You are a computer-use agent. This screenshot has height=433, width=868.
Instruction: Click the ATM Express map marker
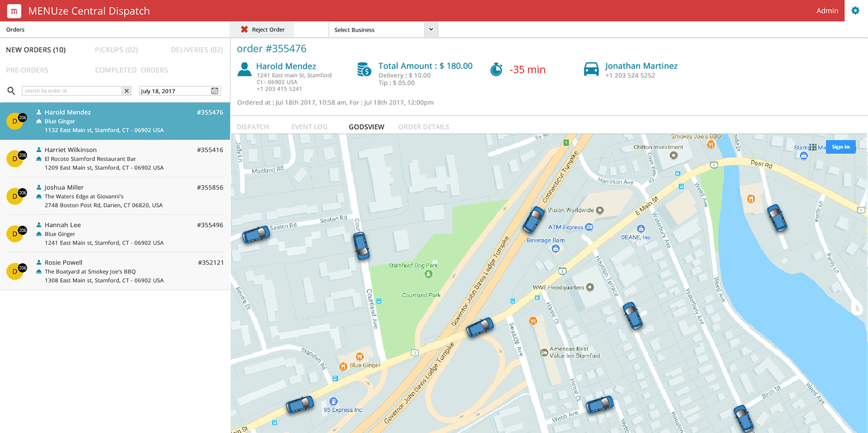pyautogui.click(x=589, y=227)
